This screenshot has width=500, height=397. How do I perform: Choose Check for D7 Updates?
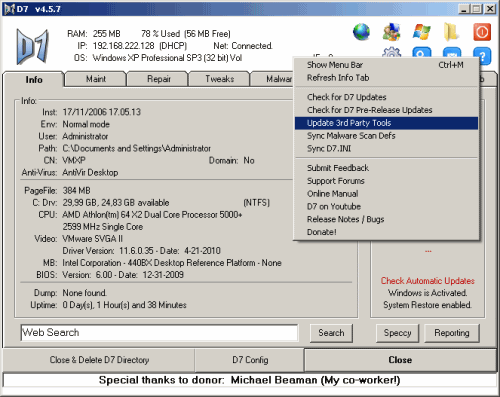(386, 97)
